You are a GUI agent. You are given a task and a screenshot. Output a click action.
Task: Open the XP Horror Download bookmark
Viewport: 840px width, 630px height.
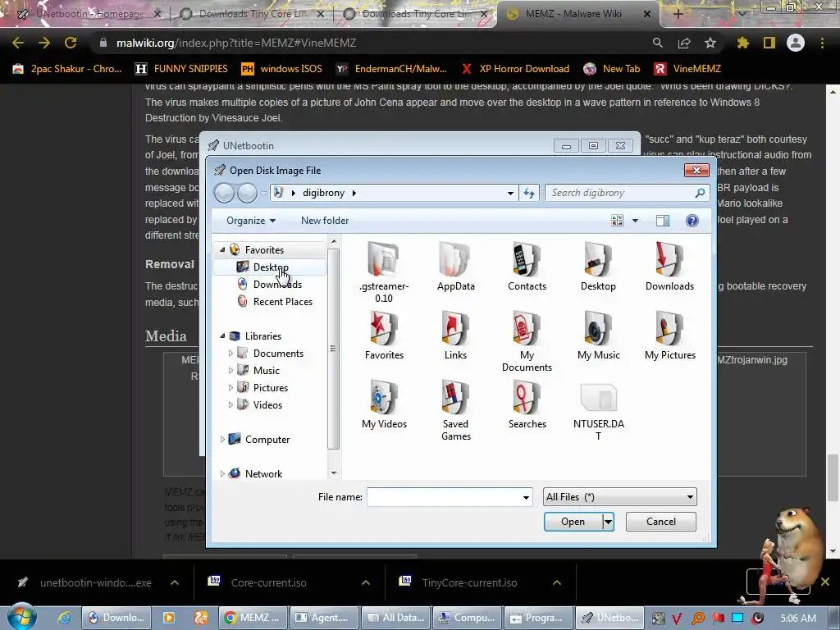[515, 69]
